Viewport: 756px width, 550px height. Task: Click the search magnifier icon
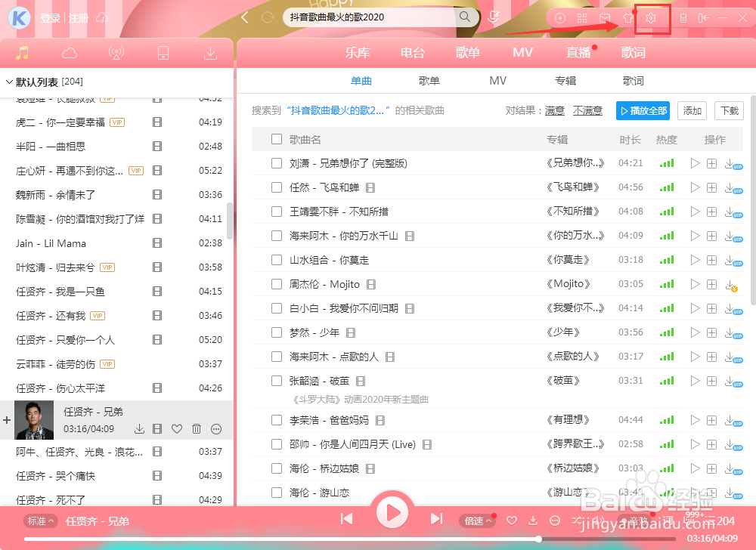pyautogui.click(x=465, y=17)
